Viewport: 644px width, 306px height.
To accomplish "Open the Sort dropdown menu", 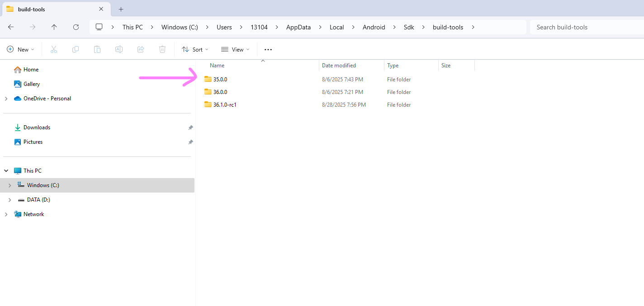I will (195, 49).
